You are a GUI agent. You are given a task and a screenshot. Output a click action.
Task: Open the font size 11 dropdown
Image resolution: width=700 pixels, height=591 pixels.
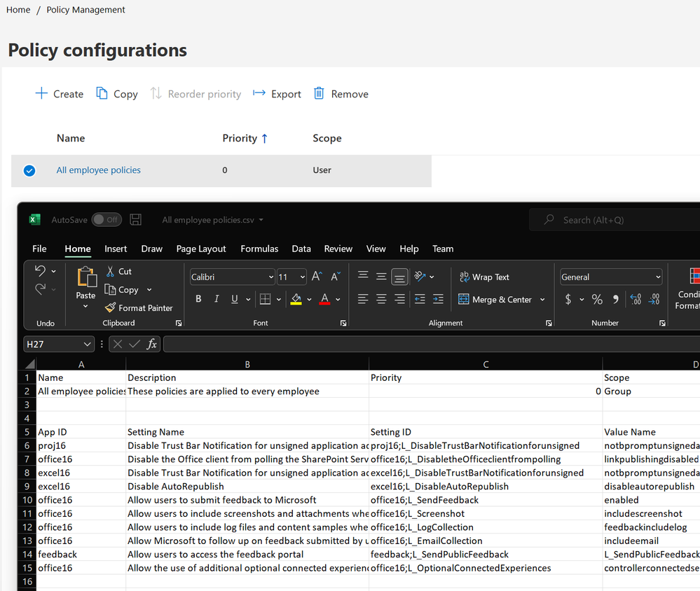coord(303,277)
